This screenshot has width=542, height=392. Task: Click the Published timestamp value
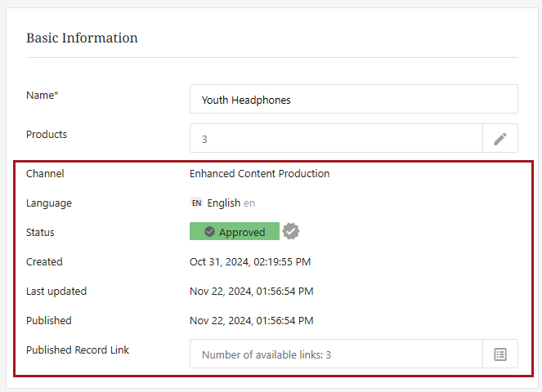[251, 321]
